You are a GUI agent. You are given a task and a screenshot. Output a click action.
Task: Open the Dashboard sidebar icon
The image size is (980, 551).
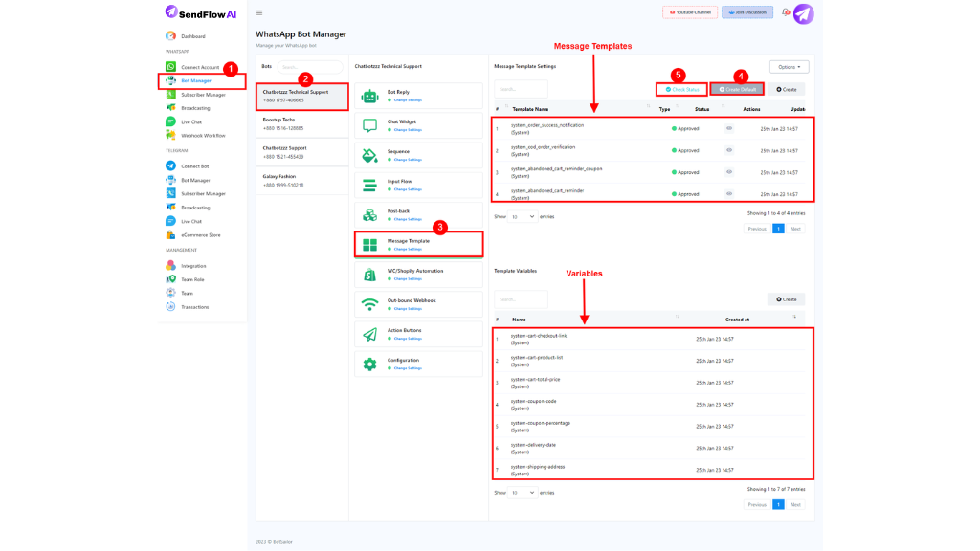[x=170, y=36]
